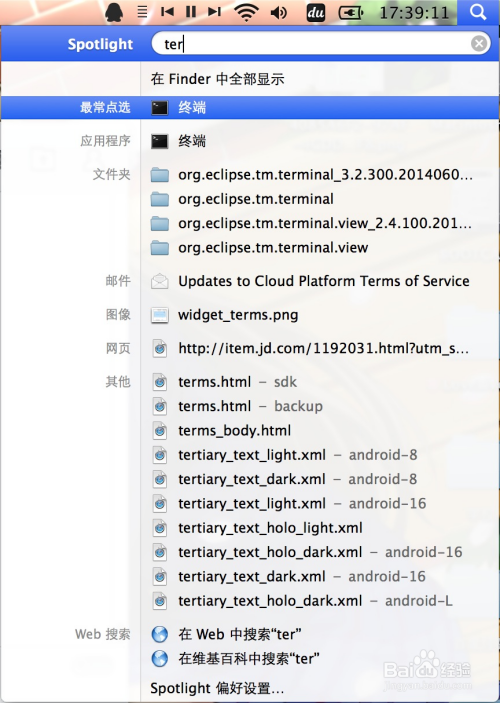Image resolution: width=500 pixels, height=703 pixels.
Task: Click the widget_terms.png thumbnail icon
Action: click(160, 315)
